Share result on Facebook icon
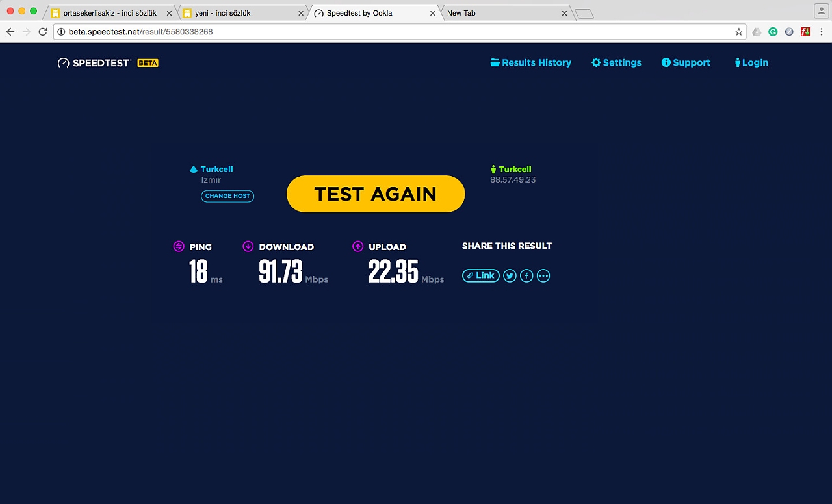Image resolution: width=832 pixels, height=504 pixels. tap(526, 276)
